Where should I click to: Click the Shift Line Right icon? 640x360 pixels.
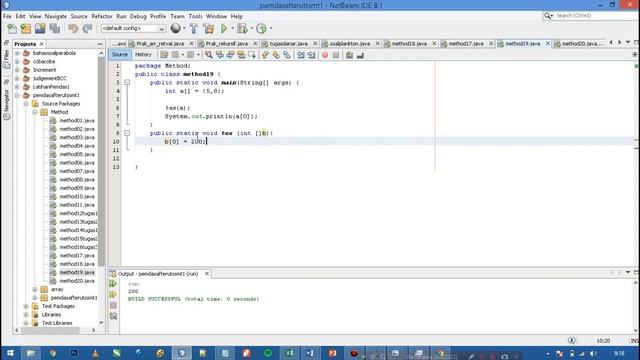[311, 55]
